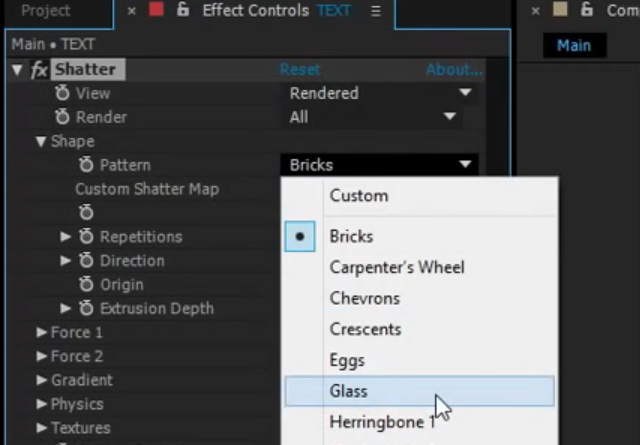Close the Effect Controls panel tab

(x=131, y=11)
